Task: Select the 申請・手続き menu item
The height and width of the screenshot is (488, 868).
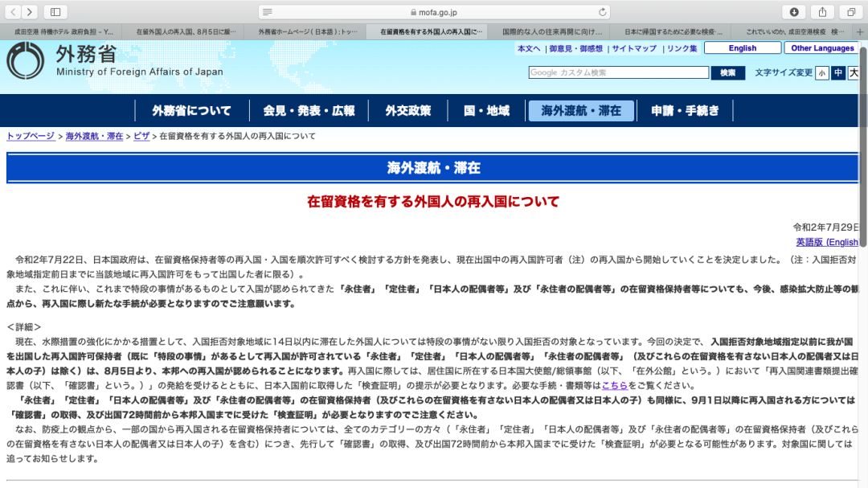Action: [x=685, y=111]
